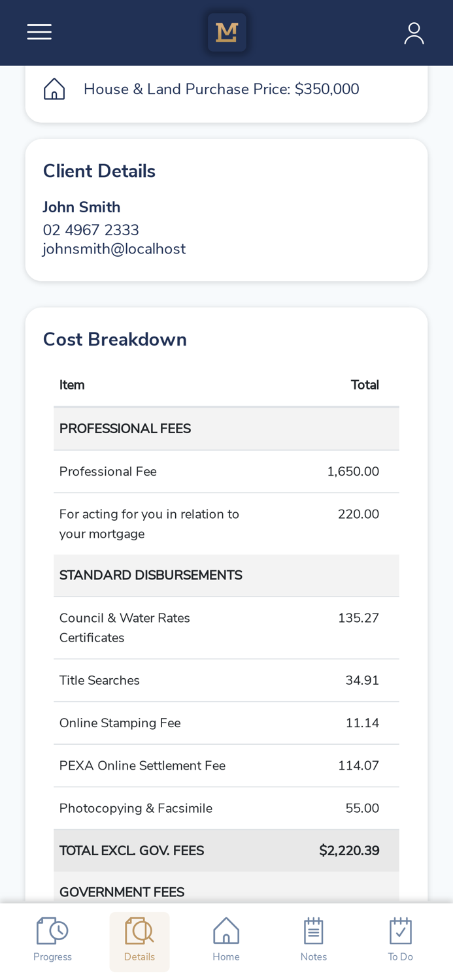Open the To Do checklist icon

pos(401,930)
